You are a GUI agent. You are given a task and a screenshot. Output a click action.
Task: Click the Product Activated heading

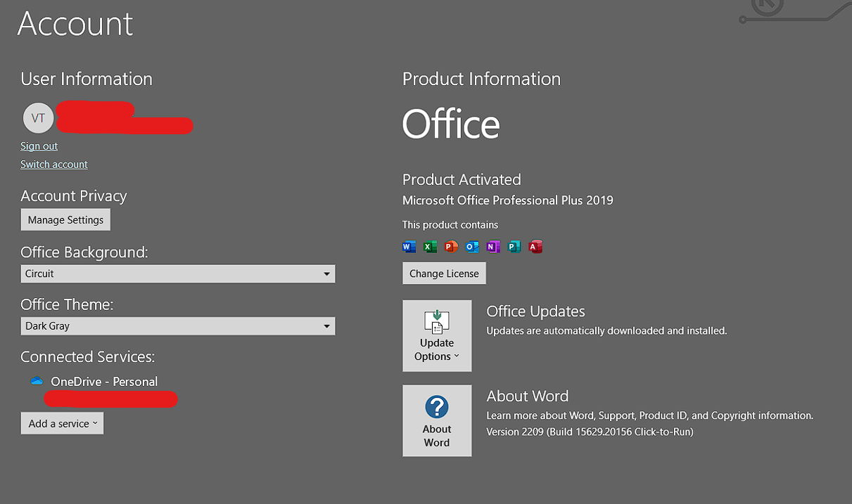(462, 179)
